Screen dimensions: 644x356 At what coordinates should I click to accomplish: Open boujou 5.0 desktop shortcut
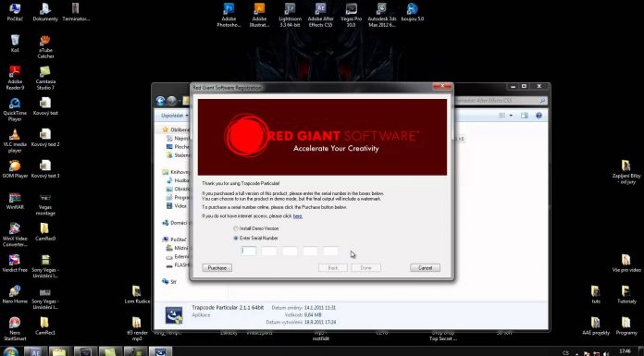click(413, 12)
